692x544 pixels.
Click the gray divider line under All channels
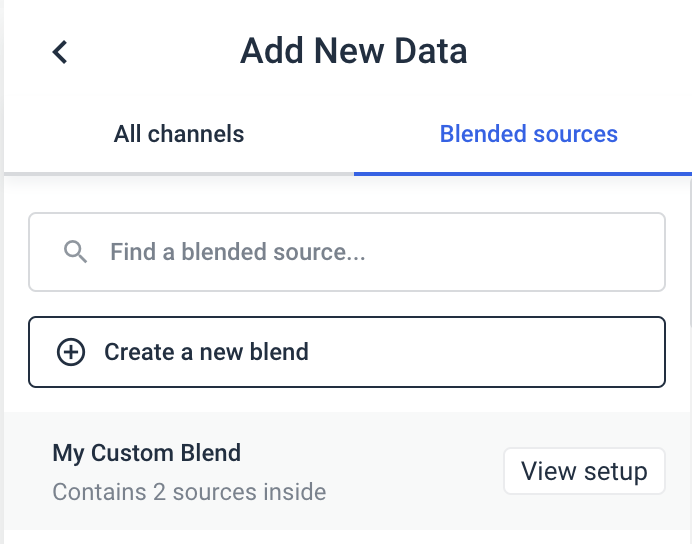click(x=178, y=174)
